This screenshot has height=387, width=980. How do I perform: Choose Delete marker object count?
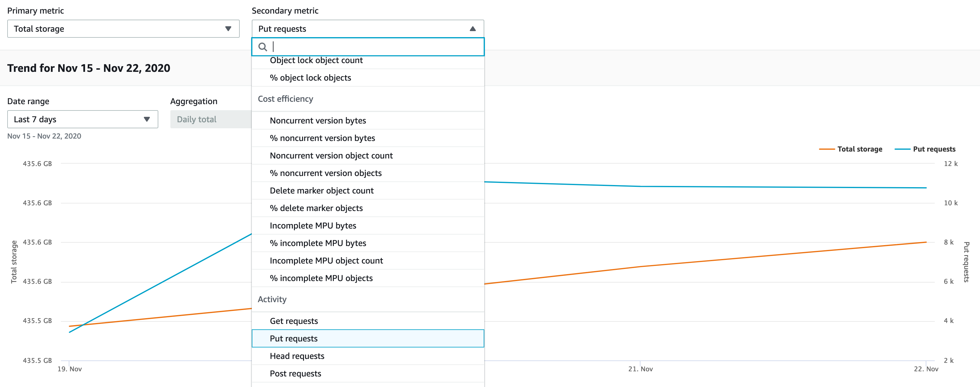[x=321, y=191]
